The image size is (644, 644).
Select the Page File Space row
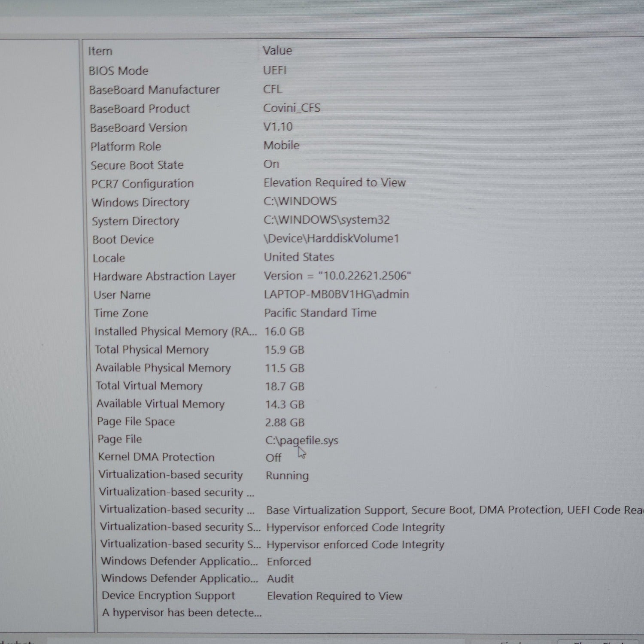point(136,422)
